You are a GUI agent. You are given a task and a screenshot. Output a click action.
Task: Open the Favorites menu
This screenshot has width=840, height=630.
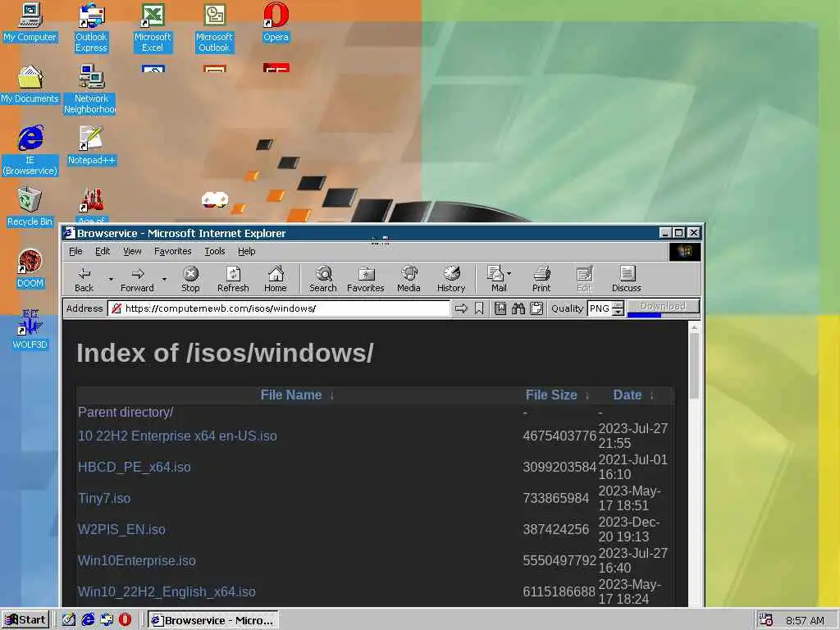click(x=172, y=251)
